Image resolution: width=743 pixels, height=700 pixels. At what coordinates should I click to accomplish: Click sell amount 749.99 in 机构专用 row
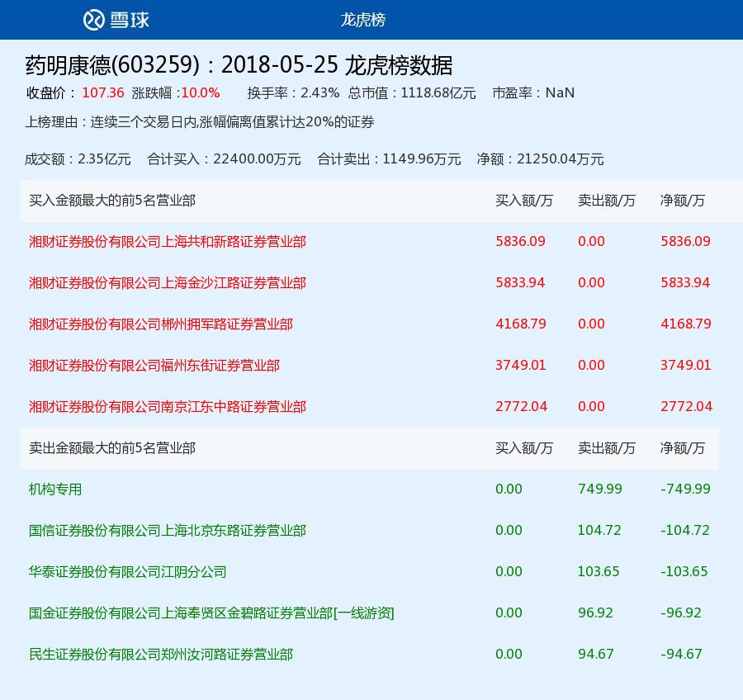(x=600, y=489)
